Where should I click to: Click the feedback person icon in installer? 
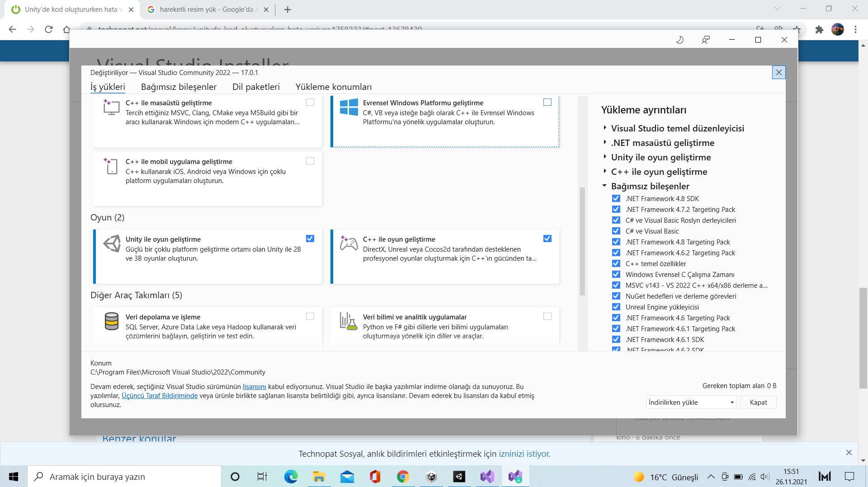pos(706,40)
